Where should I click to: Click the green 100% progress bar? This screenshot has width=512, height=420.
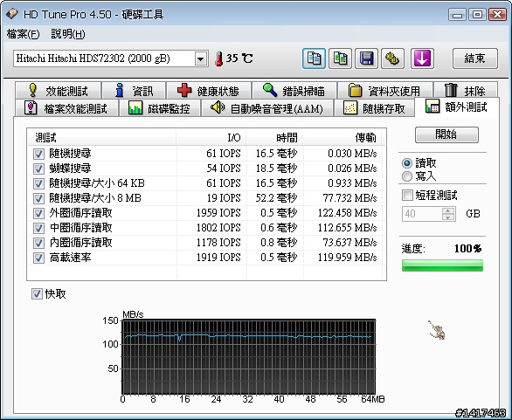(442, 265)
